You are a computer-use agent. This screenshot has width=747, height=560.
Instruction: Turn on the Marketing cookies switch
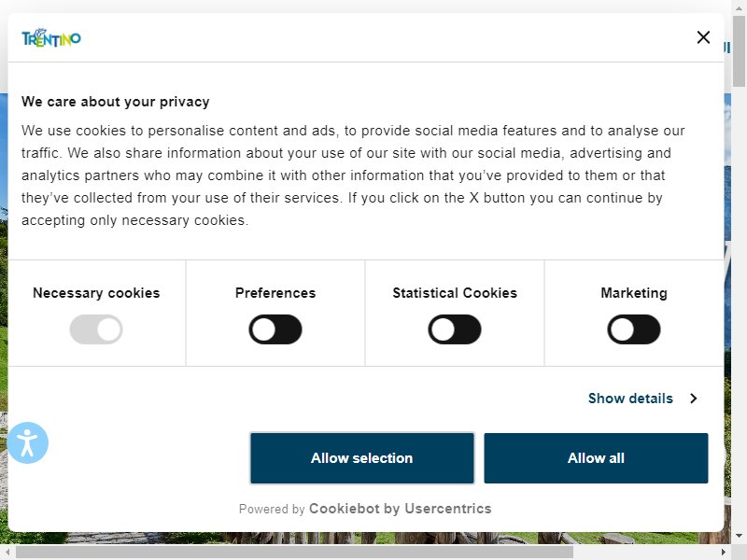634,329
